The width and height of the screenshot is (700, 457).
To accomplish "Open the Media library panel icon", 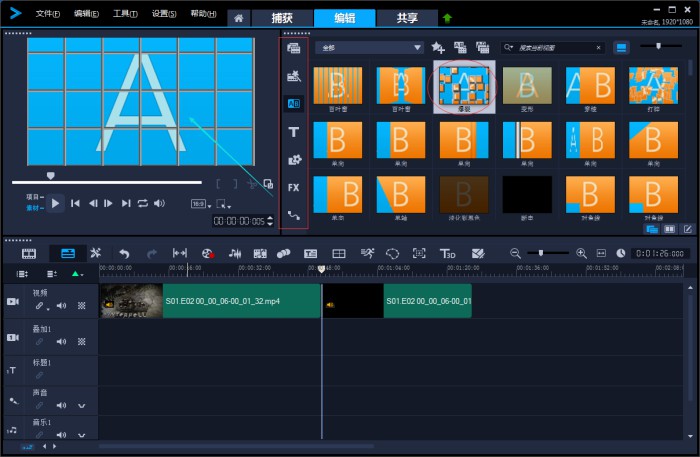I will point(294,47).
